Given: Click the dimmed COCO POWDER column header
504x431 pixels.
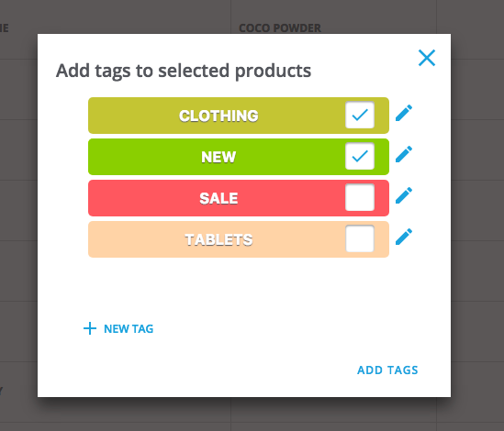Looking at the screenshot, I should tap(280, 28).
